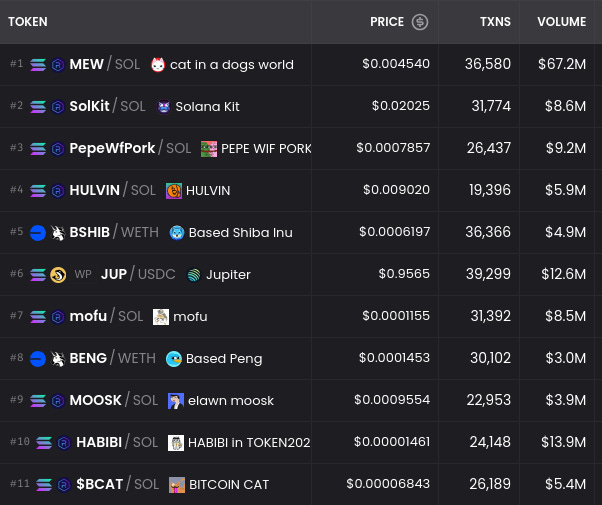Click the Solana chain icon in $BCAT row
The width and height of the screenshot is (602, 505).
[44, 485]
